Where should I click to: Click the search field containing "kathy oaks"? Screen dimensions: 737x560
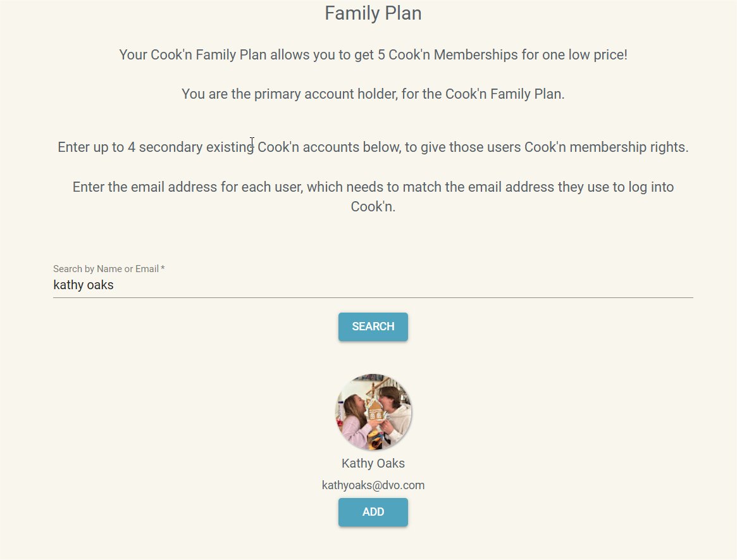coord(373,285)
